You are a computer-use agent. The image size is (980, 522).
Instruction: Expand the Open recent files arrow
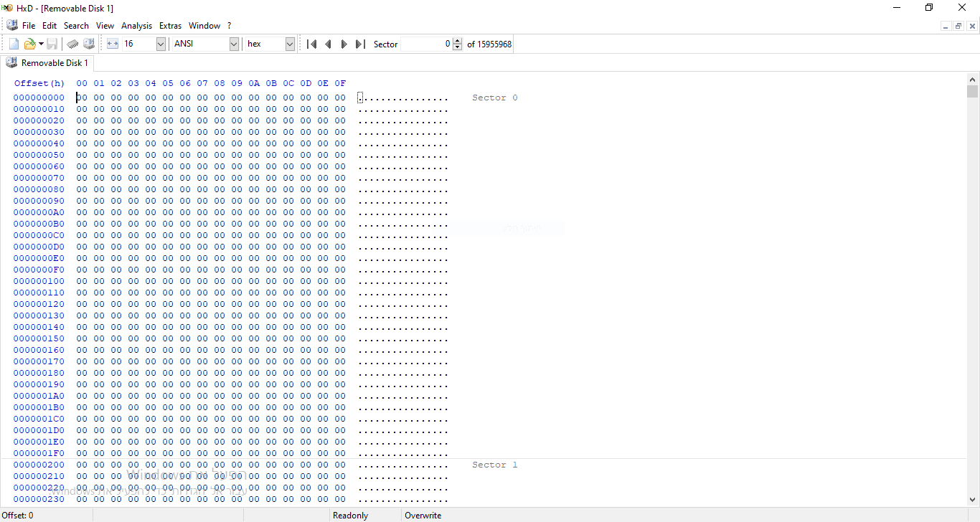click(x=41, y=44)
